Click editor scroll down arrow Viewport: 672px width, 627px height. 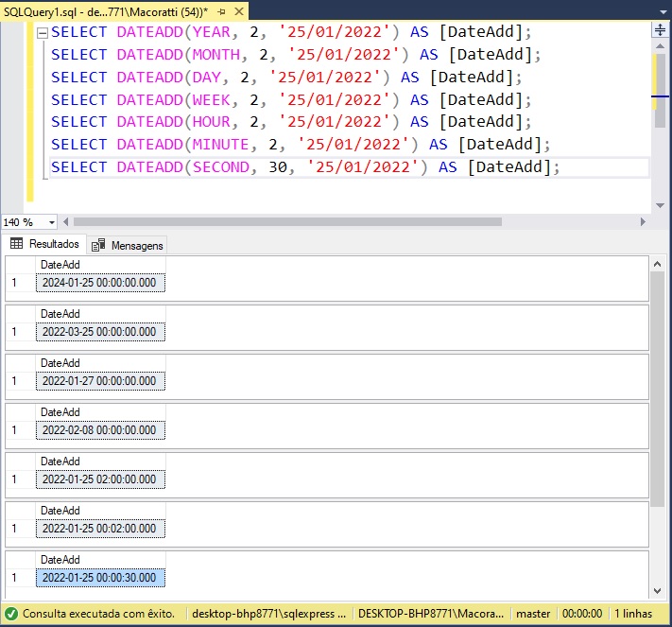coord(660,205)
